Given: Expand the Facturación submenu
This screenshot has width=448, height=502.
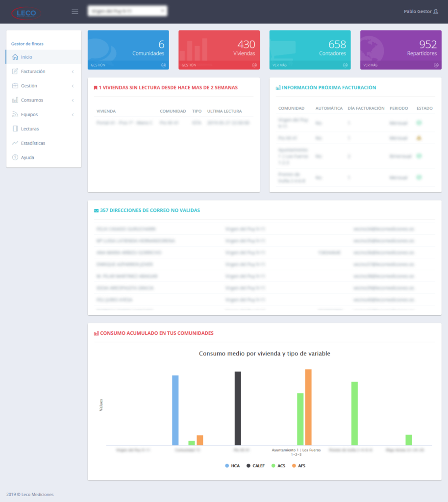Looking at the screenshot, I should click(43, 72).
